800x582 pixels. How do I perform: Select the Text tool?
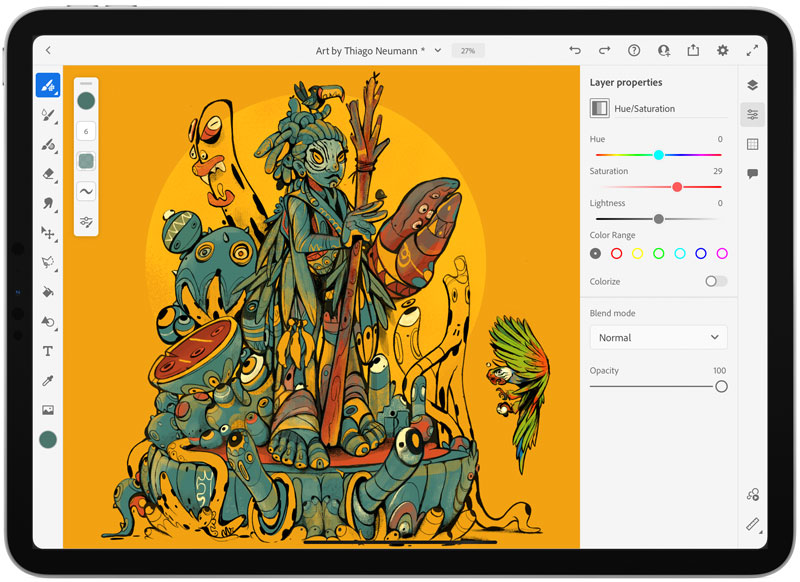pyautogui.click(x=48, y=351)
